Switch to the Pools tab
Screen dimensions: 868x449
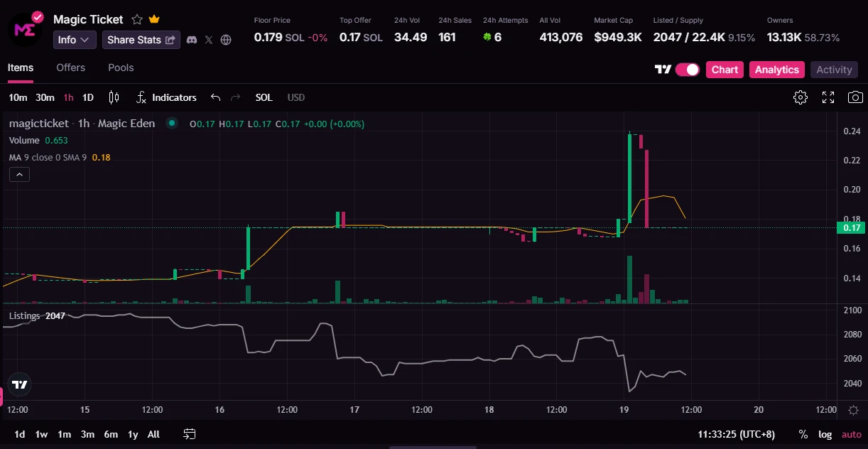tap(121, 67)
